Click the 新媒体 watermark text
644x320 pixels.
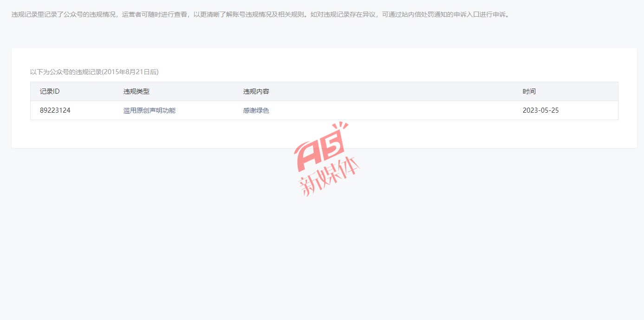[x=329, y=178]
